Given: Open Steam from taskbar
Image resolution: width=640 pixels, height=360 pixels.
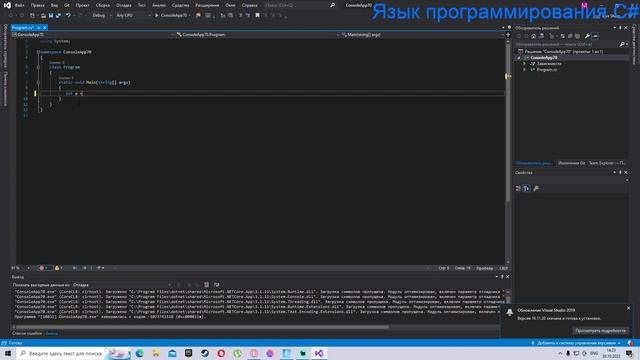Looking at the screenshot, I should tap(205, 353).
